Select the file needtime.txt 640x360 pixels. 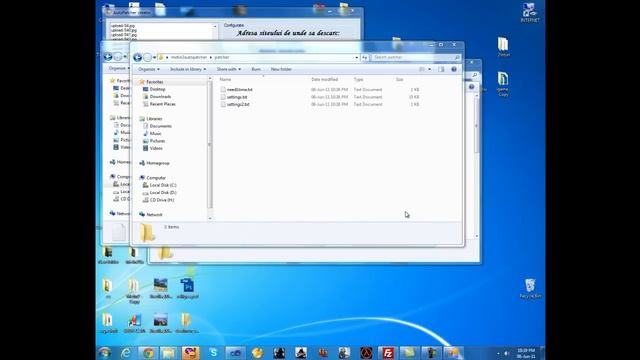pos(240,89)
